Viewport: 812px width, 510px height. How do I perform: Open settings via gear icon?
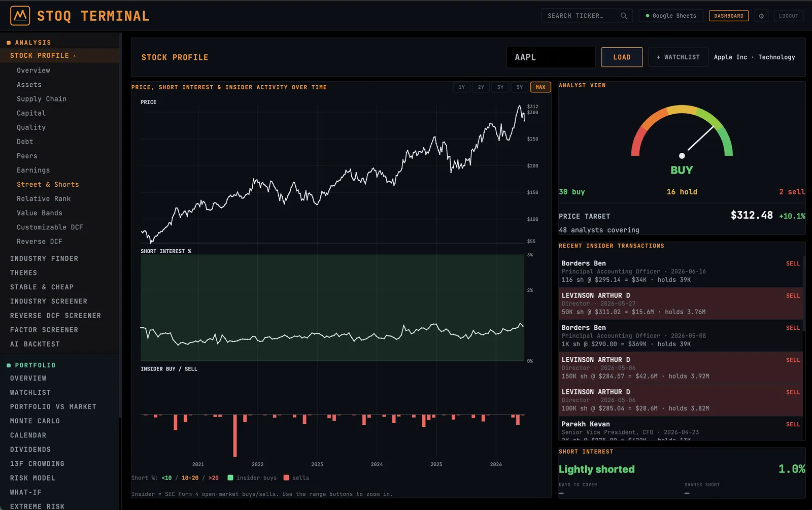[x=761, y=16]
